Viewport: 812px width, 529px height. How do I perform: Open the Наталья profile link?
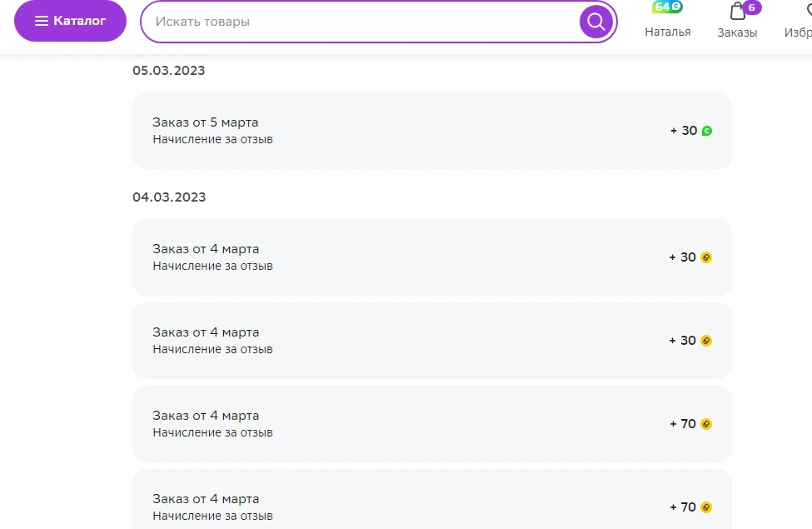[x=668, y=32]
